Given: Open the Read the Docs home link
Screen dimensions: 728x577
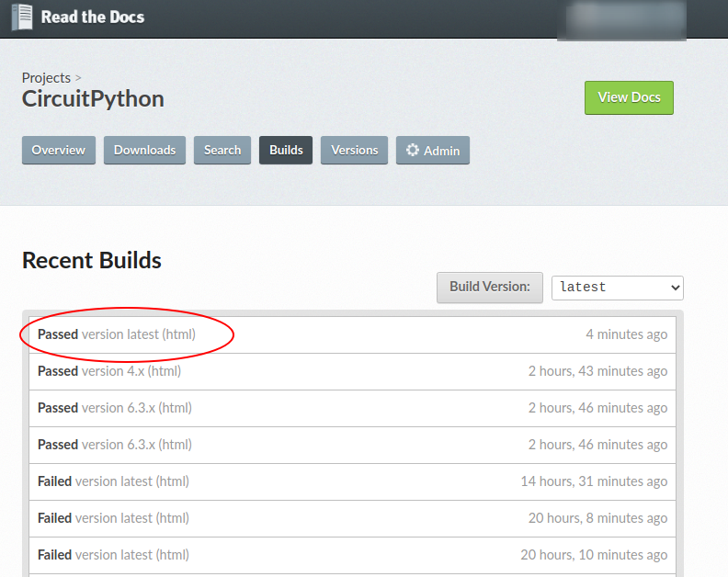Looking at the screenshot, I should 93,17.
